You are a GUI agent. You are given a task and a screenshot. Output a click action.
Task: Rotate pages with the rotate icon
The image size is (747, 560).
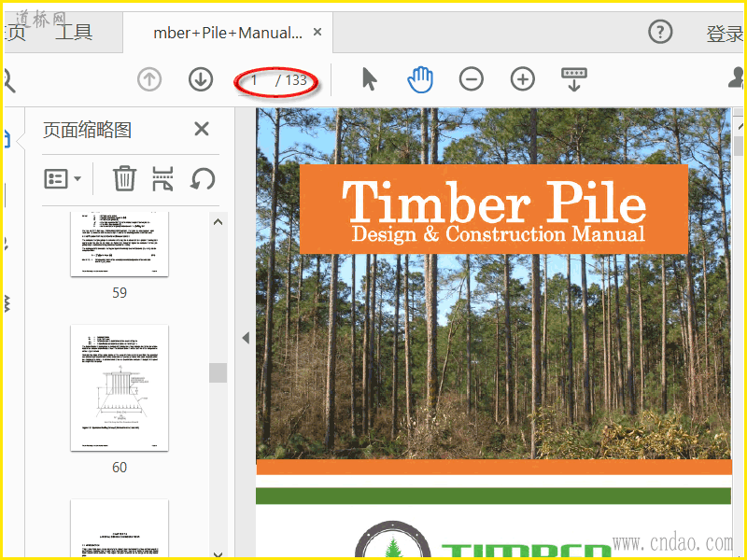click(203, 179)
